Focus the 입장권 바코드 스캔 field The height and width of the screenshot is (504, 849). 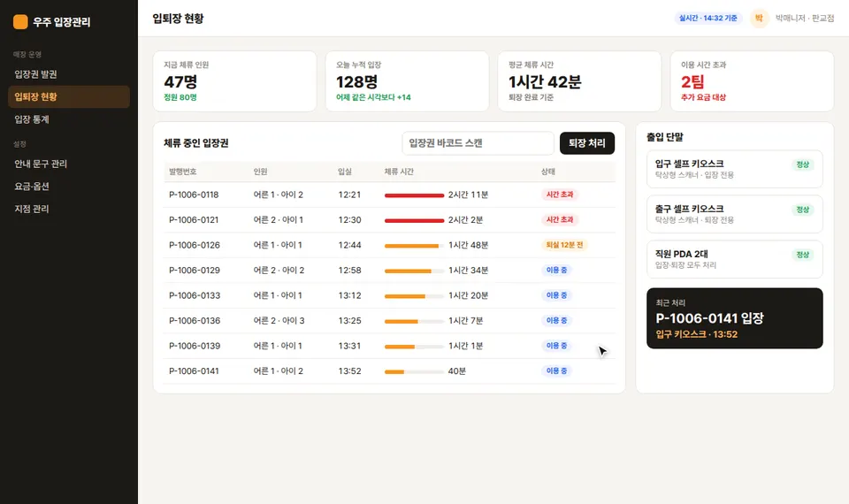click(x=478, y=143)
